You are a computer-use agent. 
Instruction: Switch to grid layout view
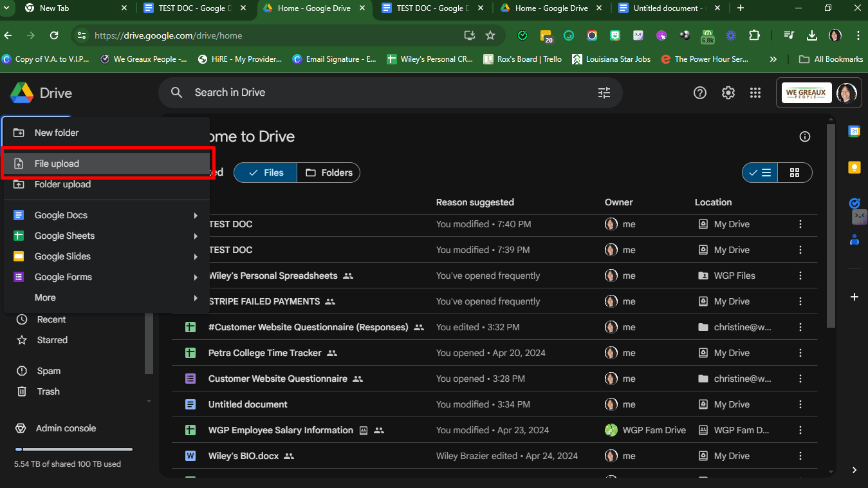795,173
